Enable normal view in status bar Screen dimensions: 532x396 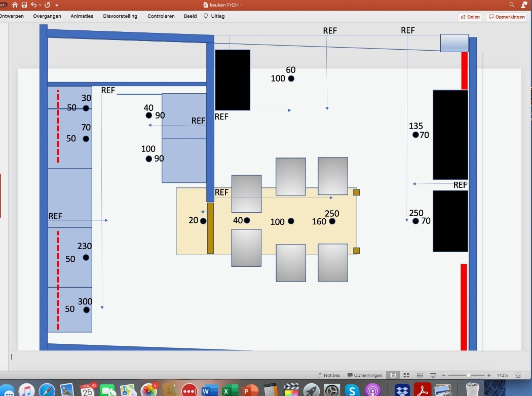pos(393,375)
